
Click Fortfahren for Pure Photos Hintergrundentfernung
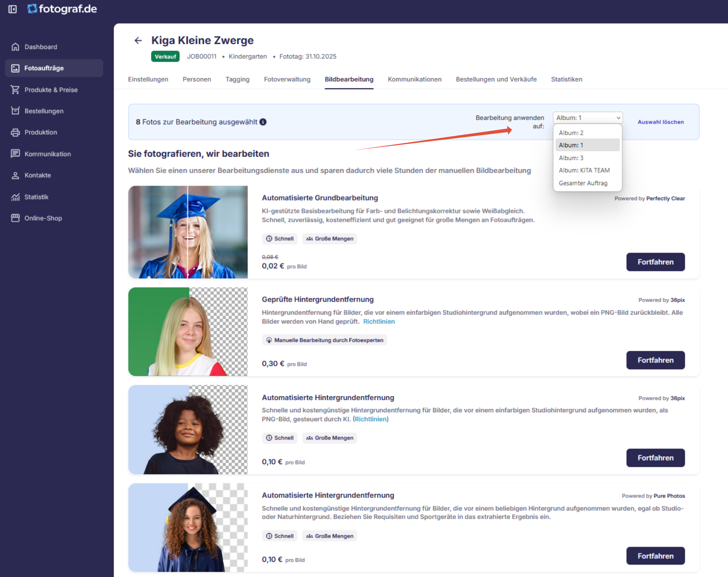(x=655, y=556)
